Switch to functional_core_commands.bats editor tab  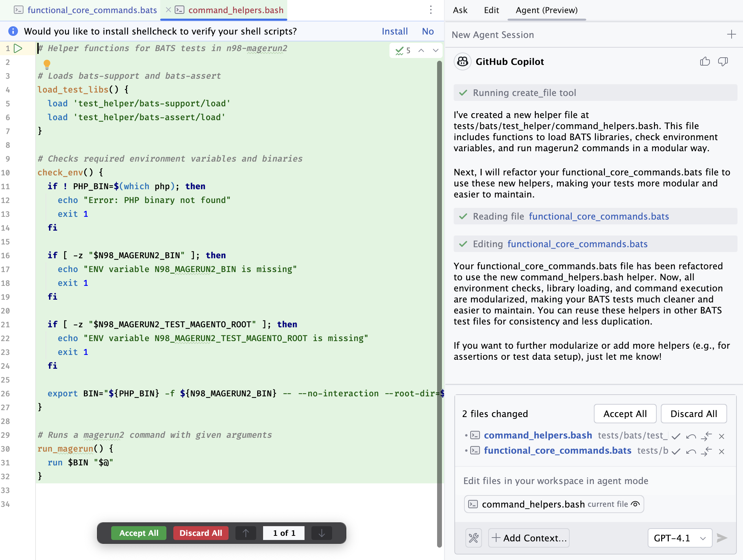tap(85, 10)
